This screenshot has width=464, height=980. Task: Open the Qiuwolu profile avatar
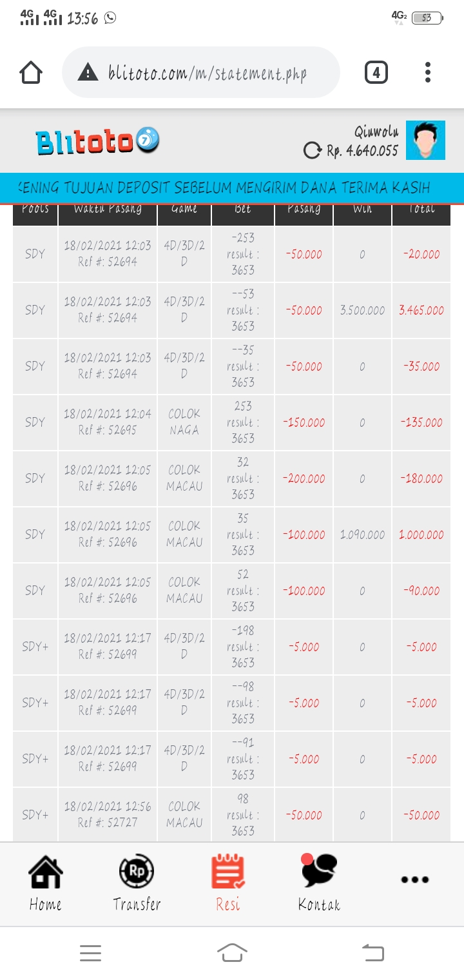pos(425,140)
